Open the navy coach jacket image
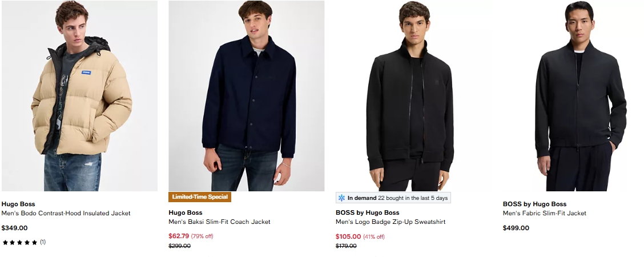This screenshot has width=644, height=257. [247, 96]
